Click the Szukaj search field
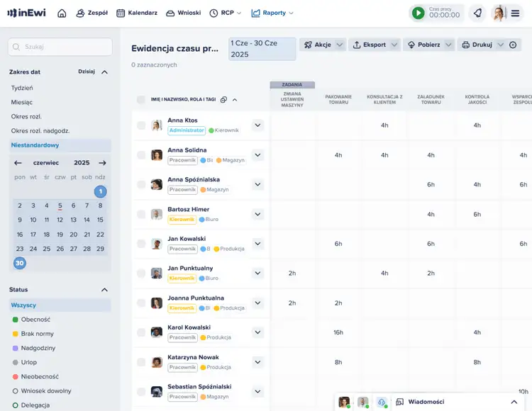 click(x=60, y=47)
